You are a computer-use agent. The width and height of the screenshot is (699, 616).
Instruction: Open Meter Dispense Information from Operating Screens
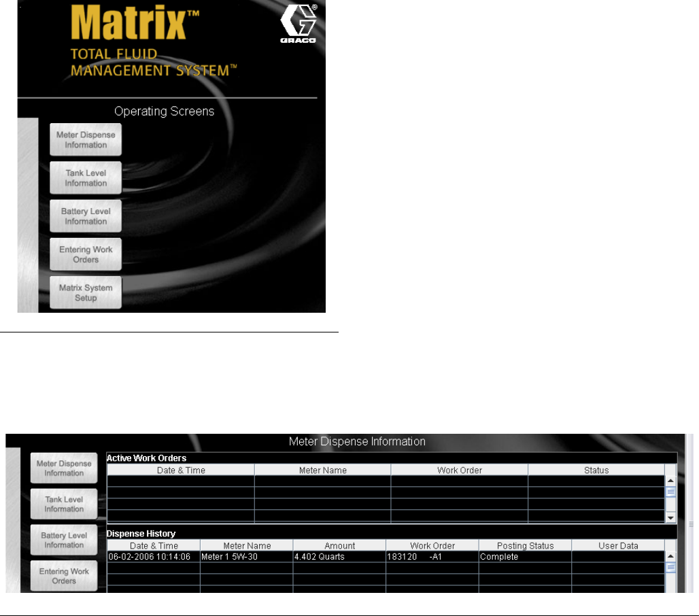[x=86, y=139]
